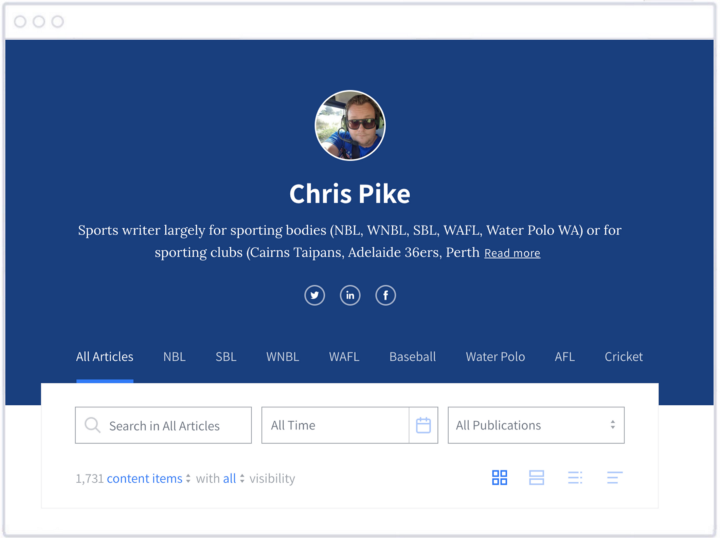Select the All Articles tab

105,357
